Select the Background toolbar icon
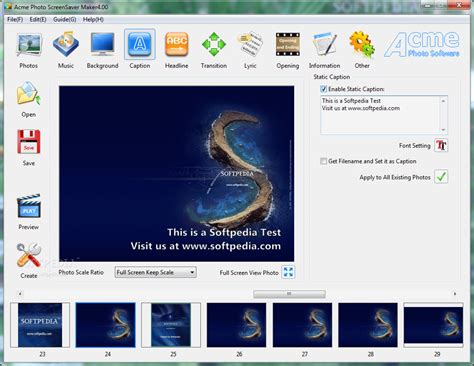This screenshot has width=474, height=366. click(102, 44)
